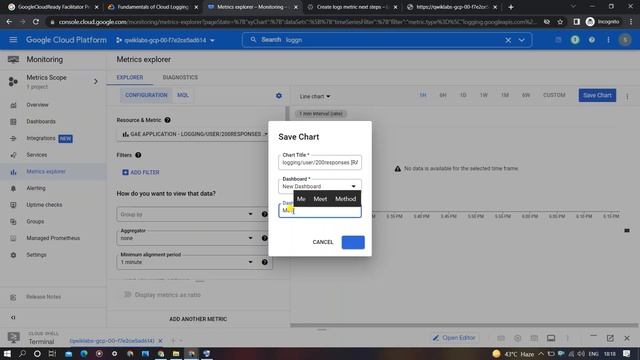The image size is (640, 360).
Task: Open Cloud Shell in a new window
Action: (610, 338)
